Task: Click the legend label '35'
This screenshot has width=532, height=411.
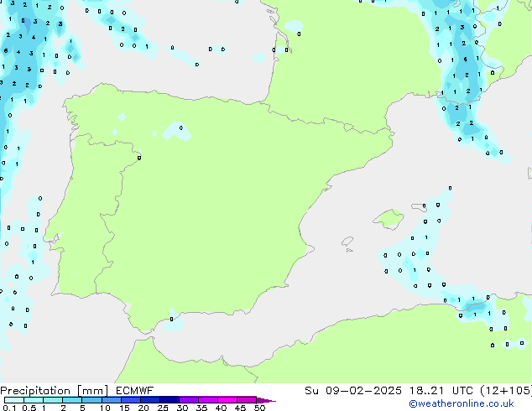Action: (x=201, y=408)
